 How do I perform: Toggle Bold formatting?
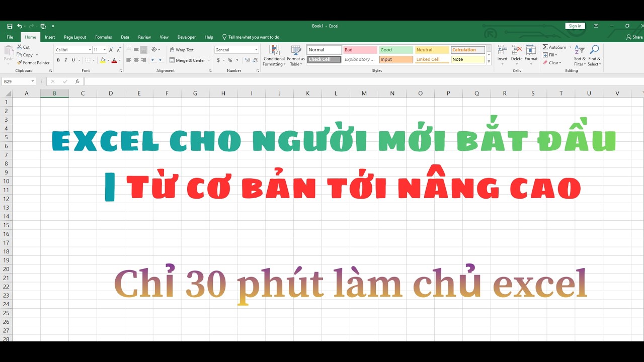click(58, 60)
